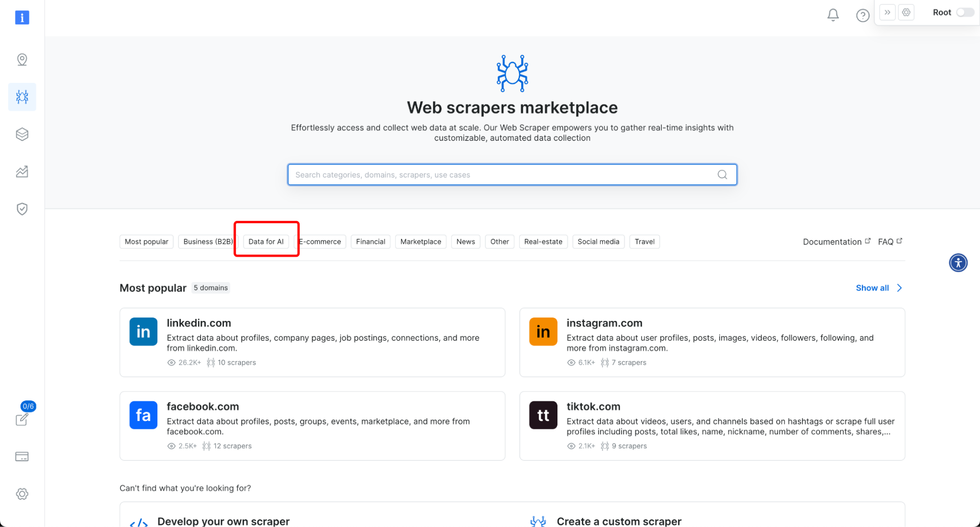Open the accessibility widget button
The width and height of the screenshot is (980, 527).
(958, 263)
